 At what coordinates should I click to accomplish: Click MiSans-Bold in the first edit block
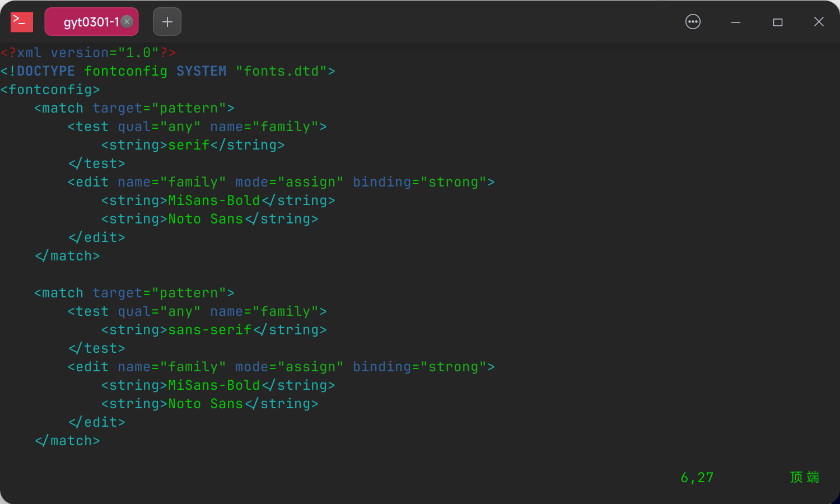[x=213, y=200]
